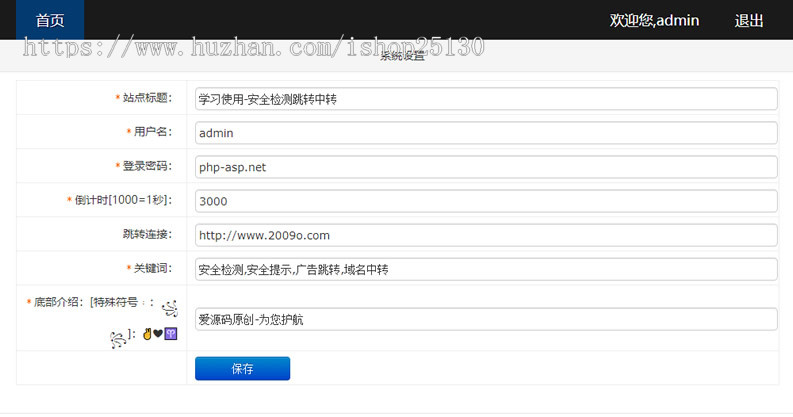Screen dimensions: 793x417
Task: Click the black heart special symbol
Action: tap(158, 334)
